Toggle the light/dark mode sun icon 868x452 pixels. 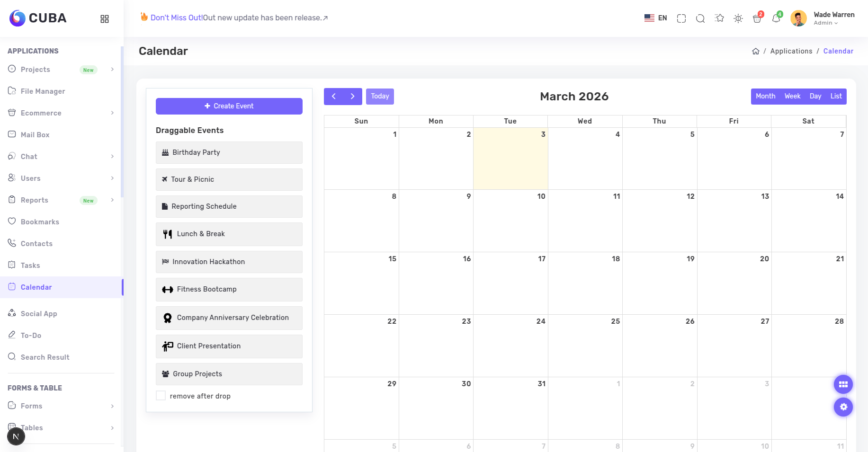click(738, 18)
